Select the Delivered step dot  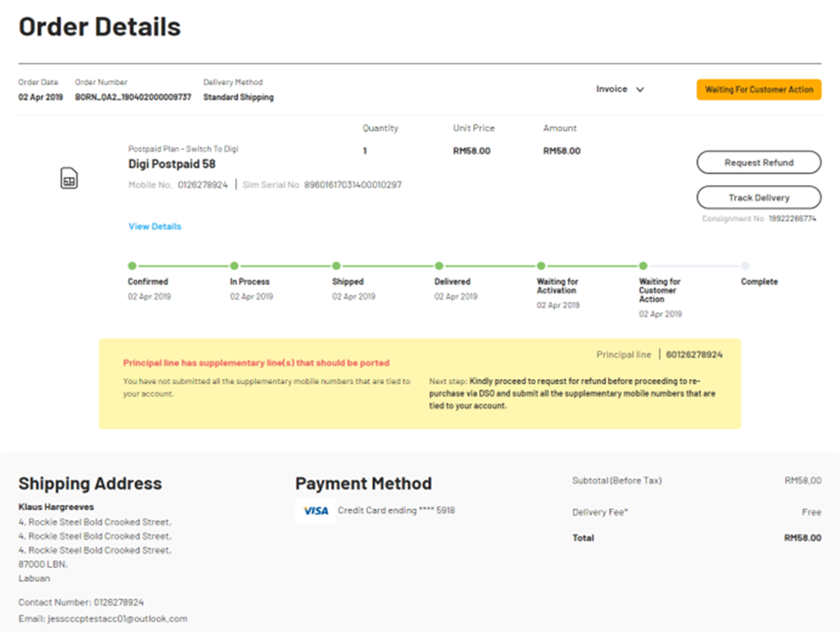tap(439, 266)
